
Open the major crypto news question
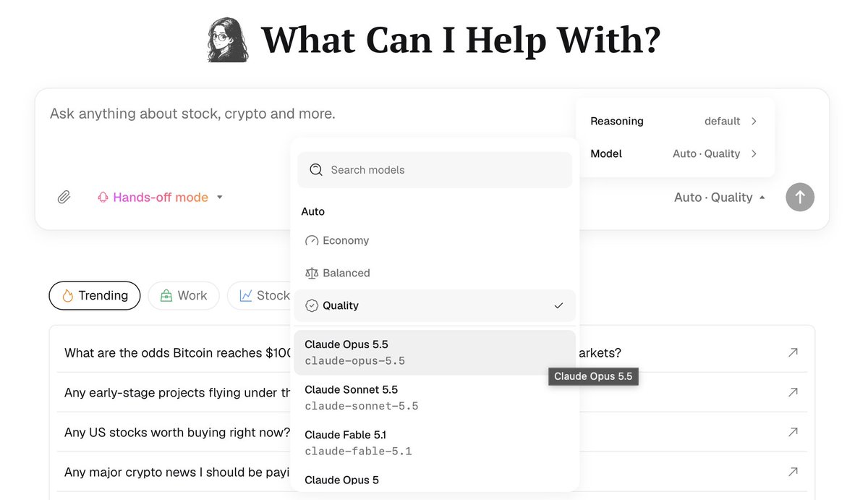(x=432, y=472)
